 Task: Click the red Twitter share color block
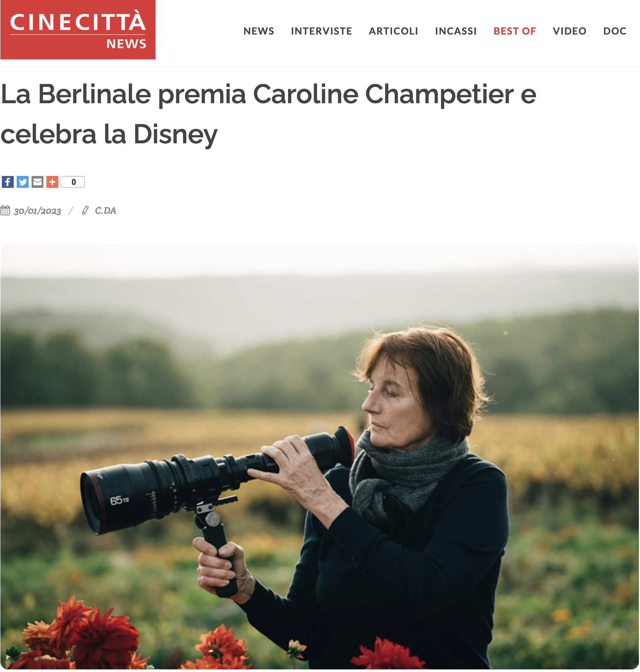click(x=23, y=182)
